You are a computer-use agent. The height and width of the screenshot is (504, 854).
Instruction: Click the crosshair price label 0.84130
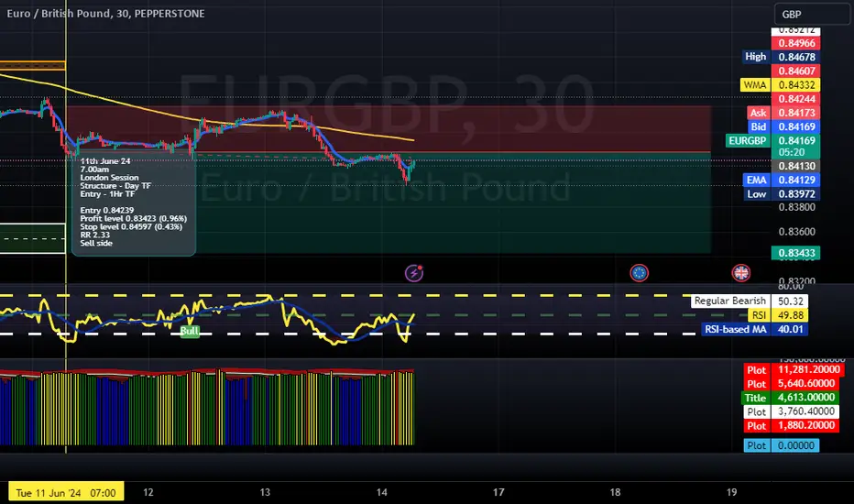point(795,166)
